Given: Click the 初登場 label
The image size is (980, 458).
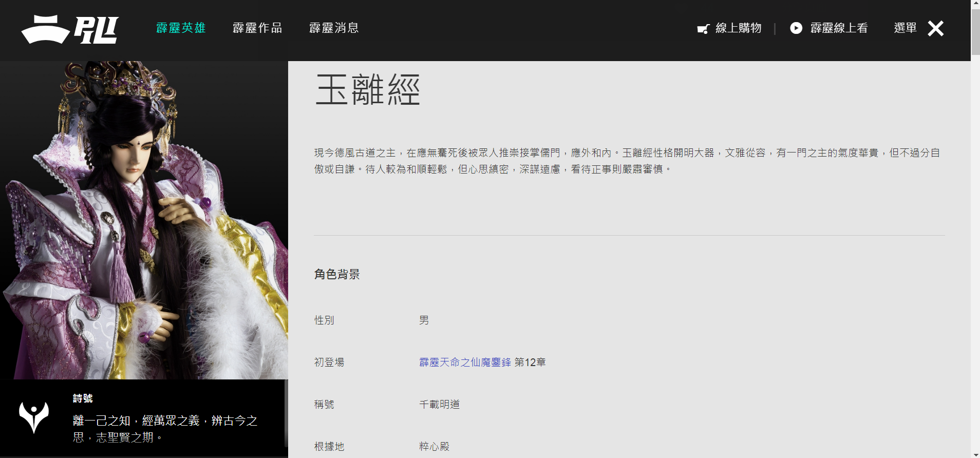Looking at the screenshot, I should point(329,362).
